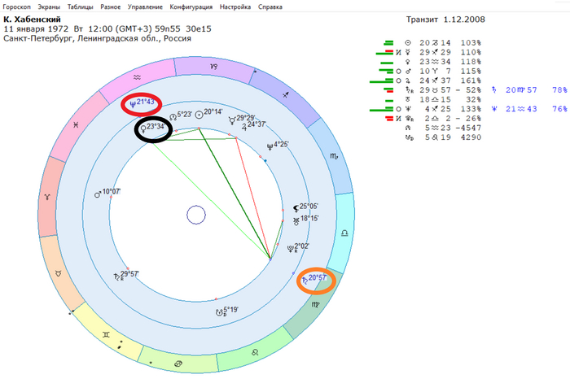Click the Cancer sign glyph on the zodiac ring
Image resolution: width=570 pixels, height=392 pixels.
coord(178,364)
